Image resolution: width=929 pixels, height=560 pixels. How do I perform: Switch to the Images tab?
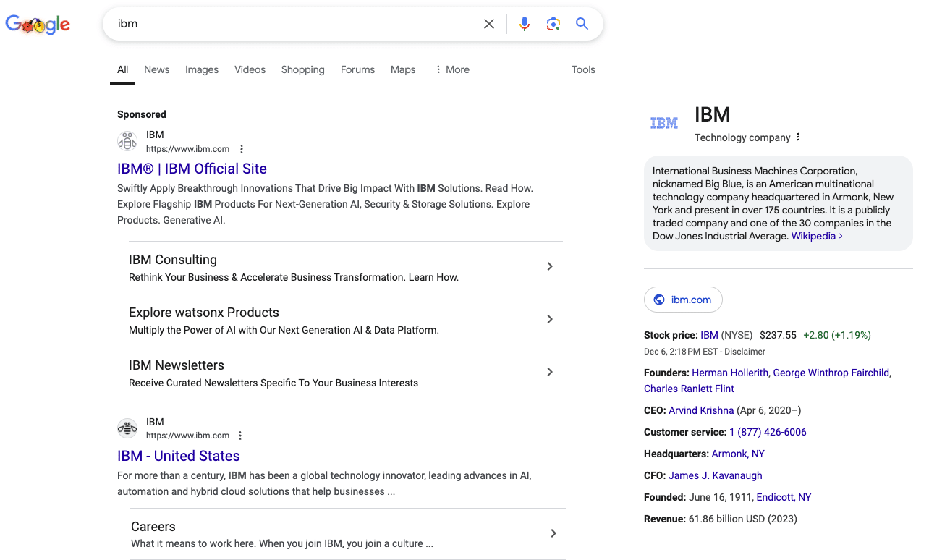pyautogui.click(x=202, y=69)
